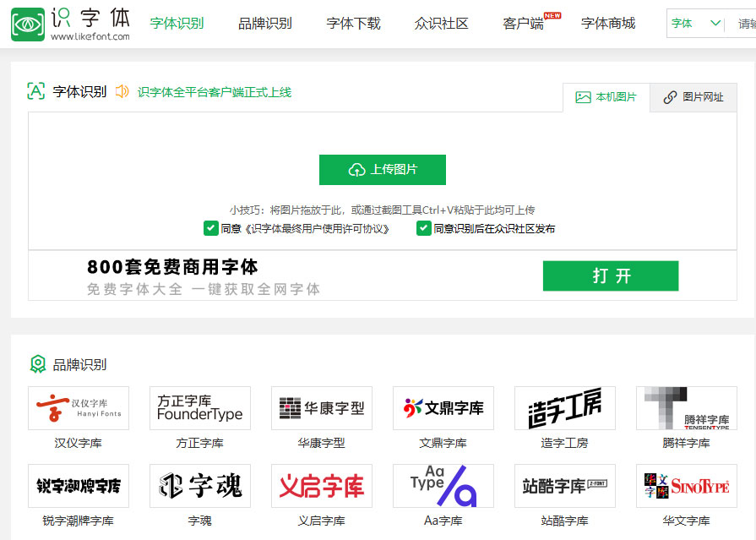
Task: Click the 上传图片 upload button
Action: pos(383,169)
